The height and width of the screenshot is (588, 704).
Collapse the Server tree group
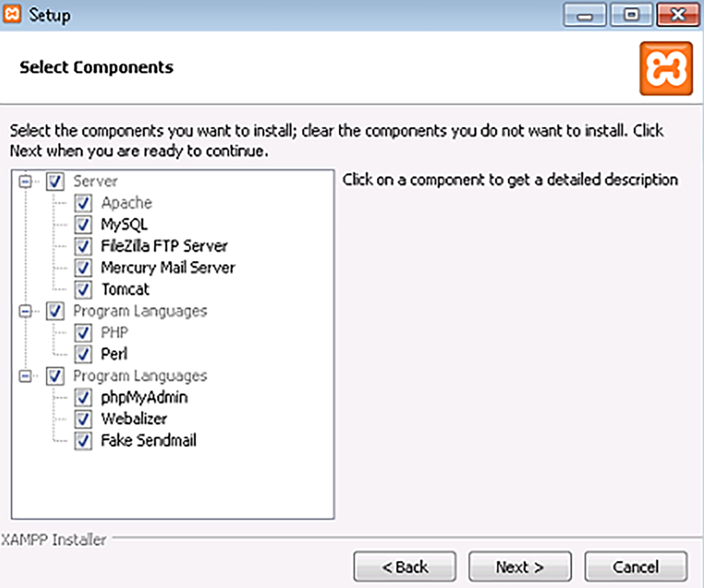click(25, 181)
